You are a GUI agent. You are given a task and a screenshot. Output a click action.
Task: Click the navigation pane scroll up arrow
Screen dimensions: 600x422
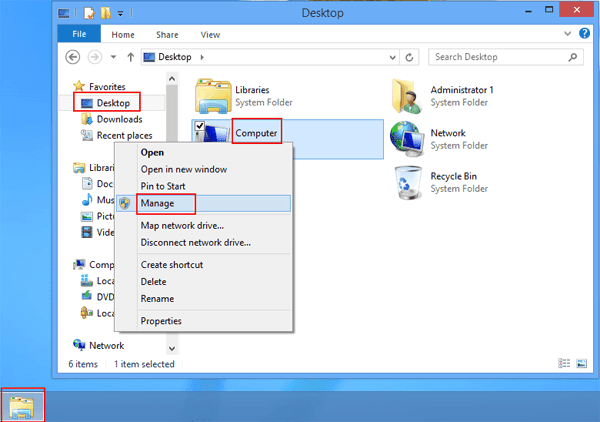(x=172, y=79)
